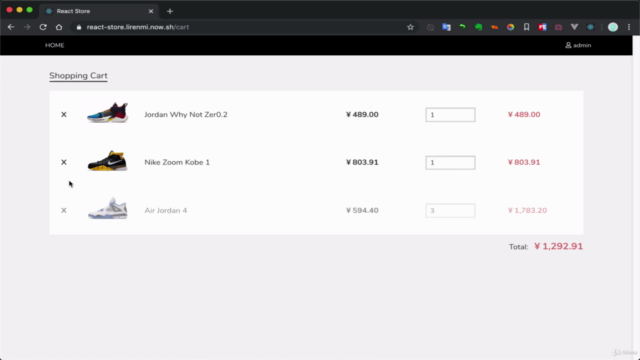The height and width of the screenshot is (360, 640).
Task: Open the React devtools extension
Action: pos(590,27)
